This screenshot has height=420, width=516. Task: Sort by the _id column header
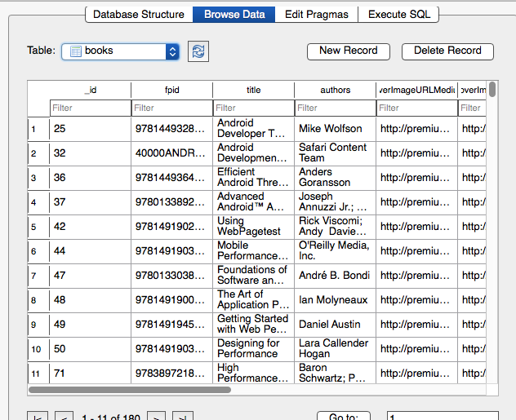click(x=91, y=90)
